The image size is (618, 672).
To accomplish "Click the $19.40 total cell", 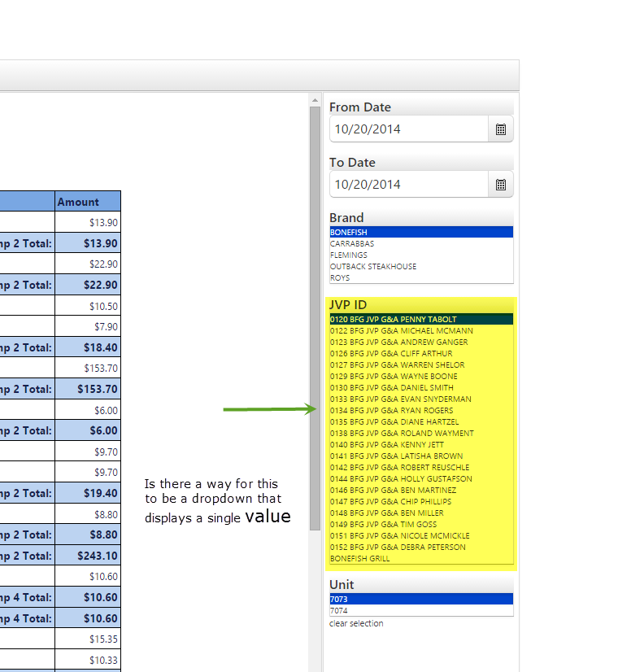I will tap(88, 493).
